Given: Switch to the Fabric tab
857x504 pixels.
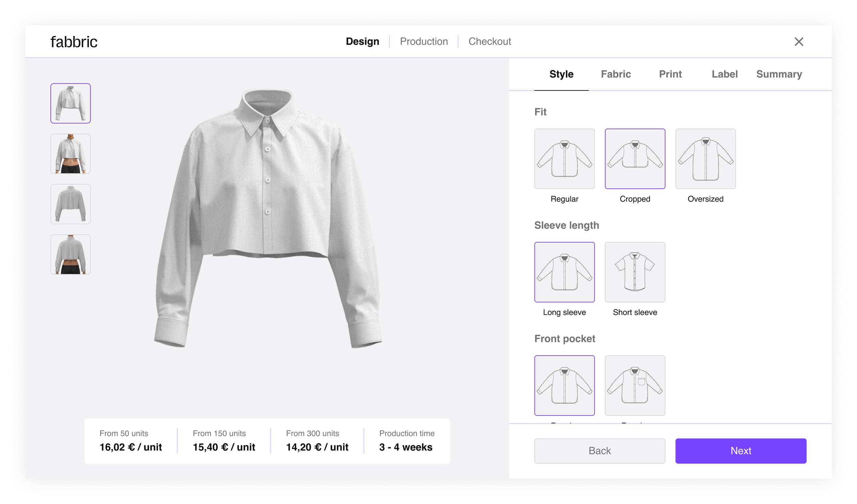Looking at the screenshot, I should coord(616,74).
